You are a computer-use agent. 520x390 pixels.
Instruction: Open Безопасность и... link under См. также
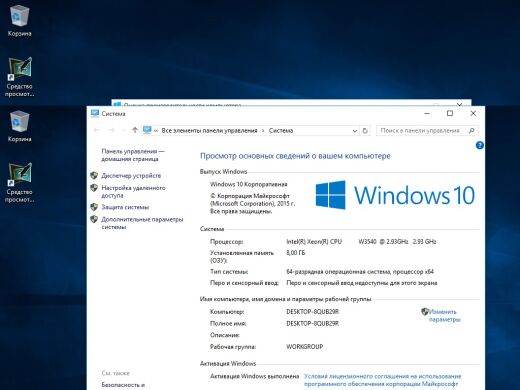click(123, 385)
